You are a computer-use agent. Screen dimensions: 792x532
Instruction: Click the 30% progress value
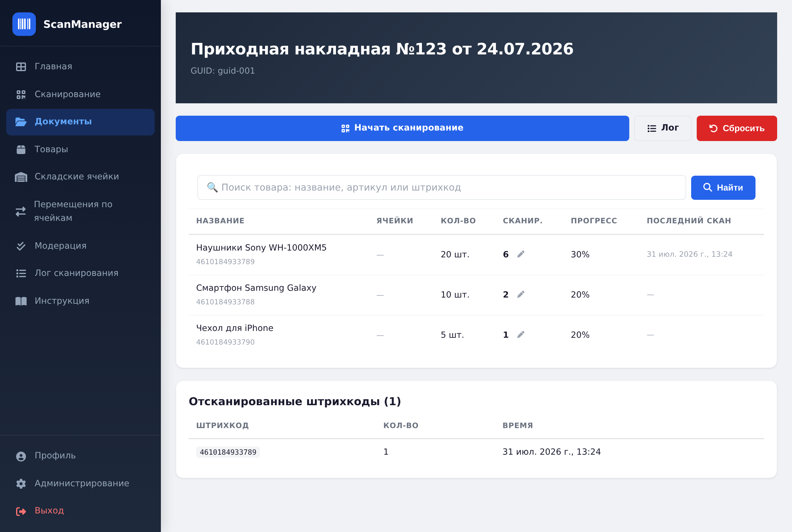pos(580,255)
